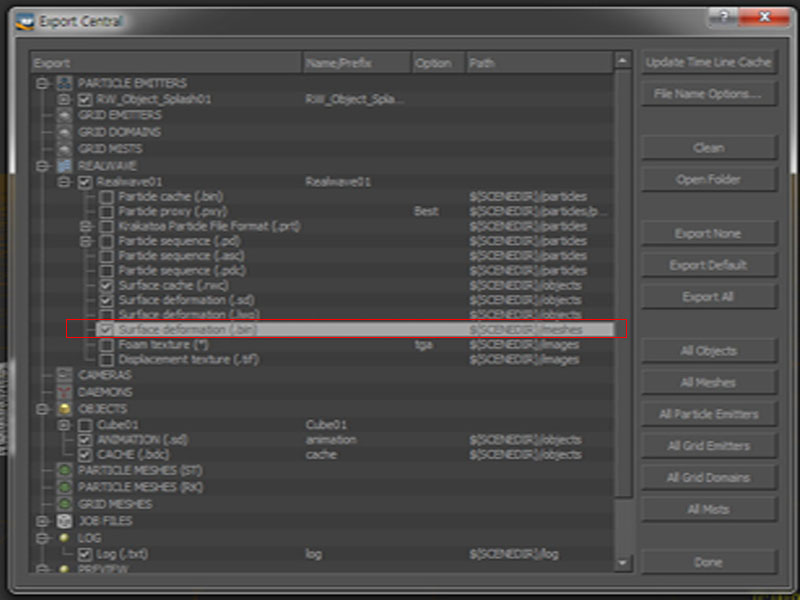Select the Daemons category icon
This screenshot has width=800, height=600.
point(64,392)
